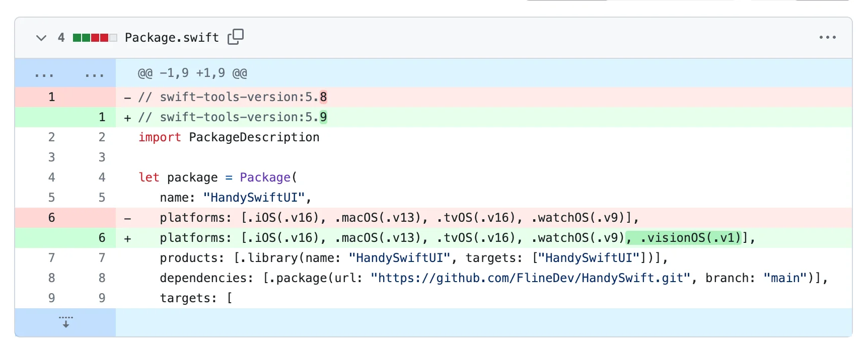Screen dimensions: 868x352
Task: Click the HandySwift.git URL string
Action: [531, 278]
